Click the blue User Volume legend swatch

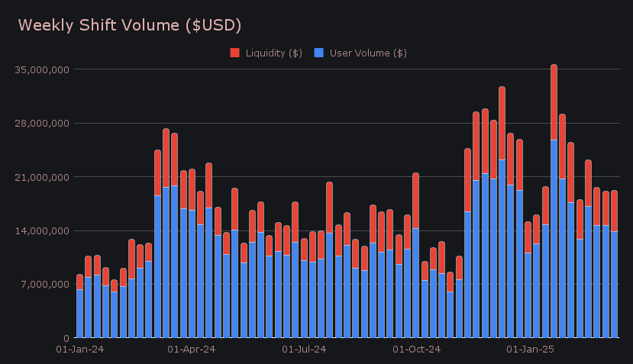(x=319, y=53)
